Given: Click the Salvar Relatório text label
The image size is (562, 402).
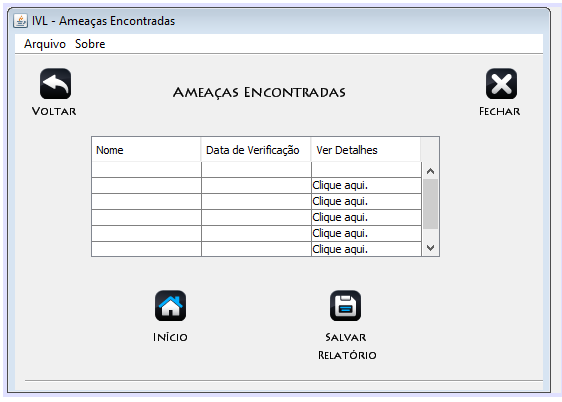Looking at the screenshot, I should point(347,346).
